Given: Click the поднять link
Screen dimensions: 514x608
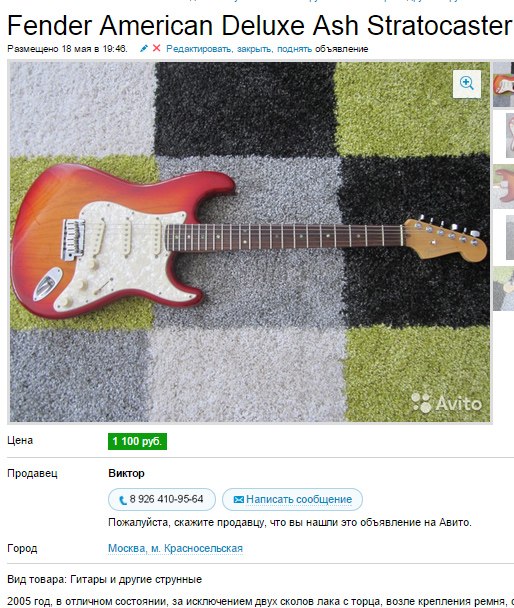Looking at the screenshot, I should pyautogui.click(x=294, y=49).
